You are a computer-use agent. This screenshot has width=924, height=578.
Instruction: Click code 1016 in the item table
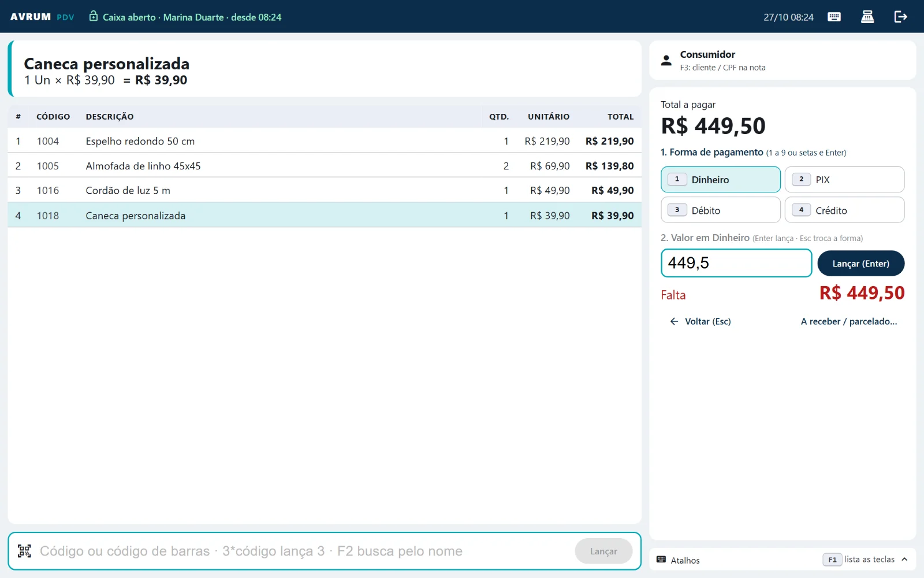pyautogui.click(x=48, y=190)
